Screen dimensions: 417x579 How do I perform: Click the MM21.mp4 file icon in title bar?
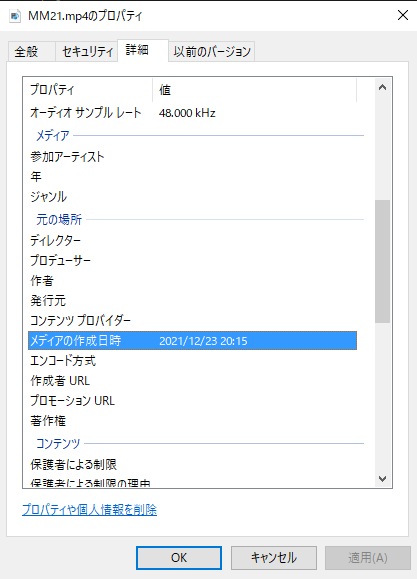pyautogui.click(x=15, y=16)
